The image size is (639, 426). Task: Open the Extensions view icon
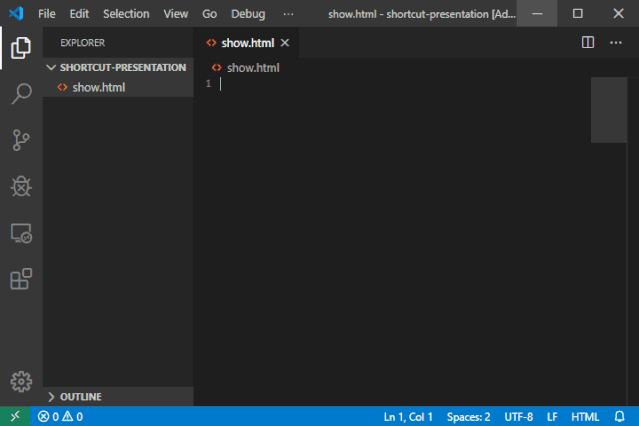click(21, 279)
